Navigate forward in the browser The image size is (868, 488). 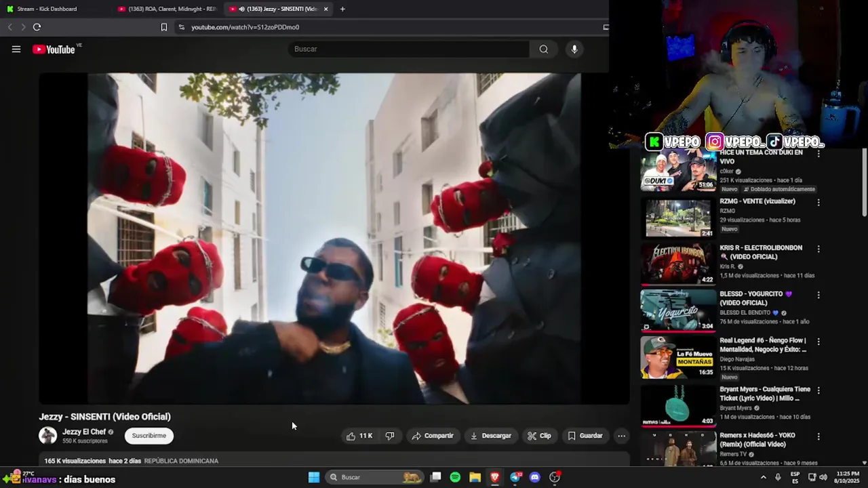(x=22, y=27)
